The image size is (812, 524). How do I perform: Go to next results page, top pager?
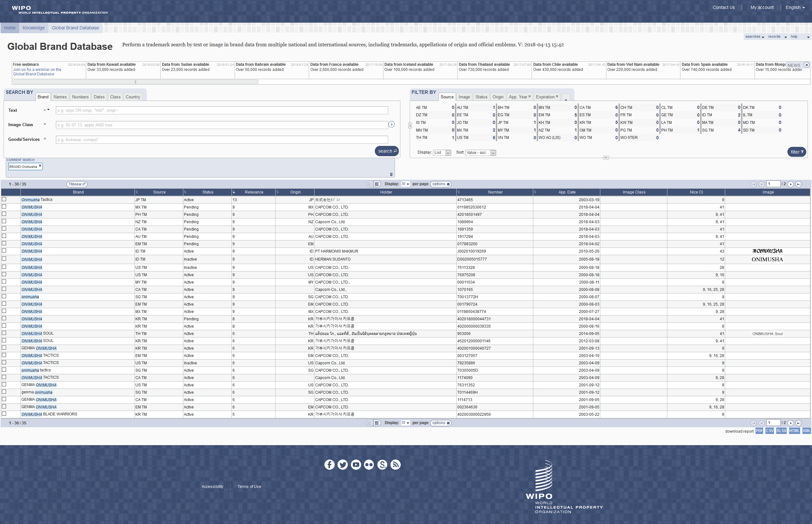tap(791, 184)
